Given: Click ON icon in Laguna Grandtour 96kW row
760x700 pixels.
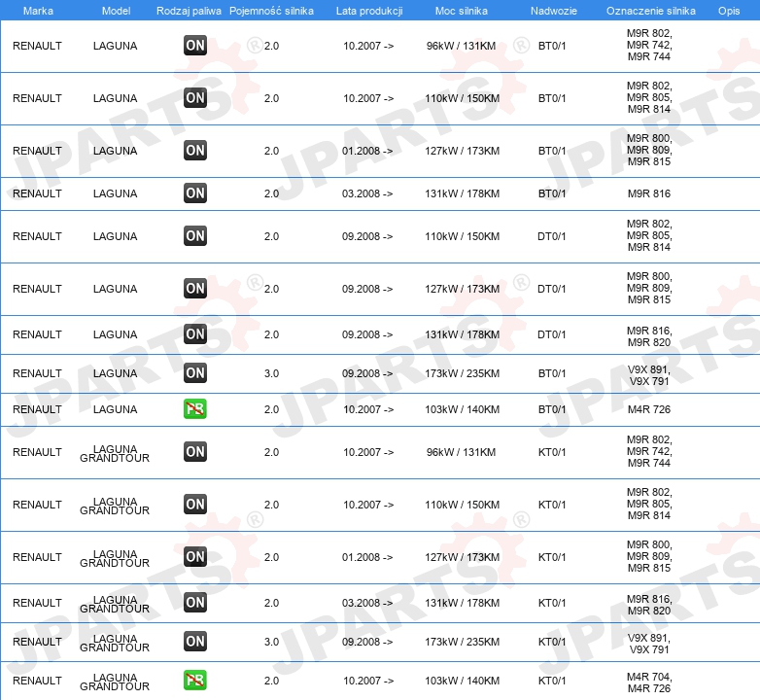Looking at the screenshot, I should click(195, 452).
